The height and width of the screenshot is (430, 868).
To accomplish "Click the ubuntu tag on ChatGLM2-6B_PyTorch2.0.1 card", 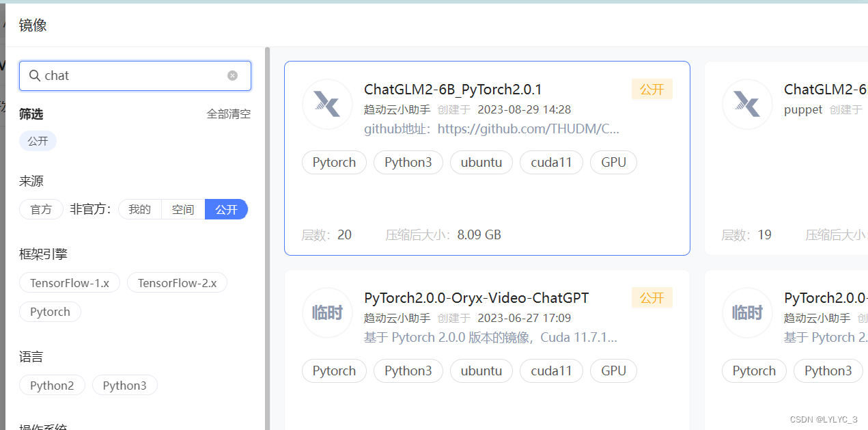I will click(x=481, y=162).
